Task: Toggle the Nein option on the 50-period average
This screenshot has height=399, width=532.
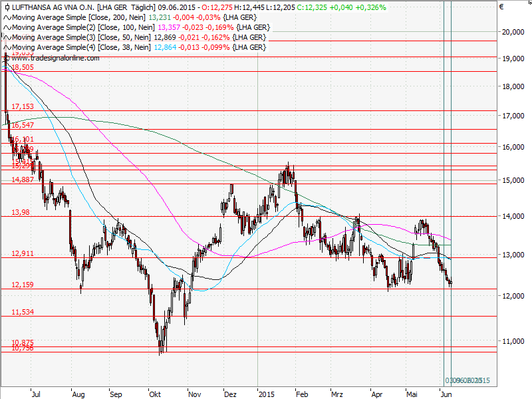Action: [x=142, y=38]
